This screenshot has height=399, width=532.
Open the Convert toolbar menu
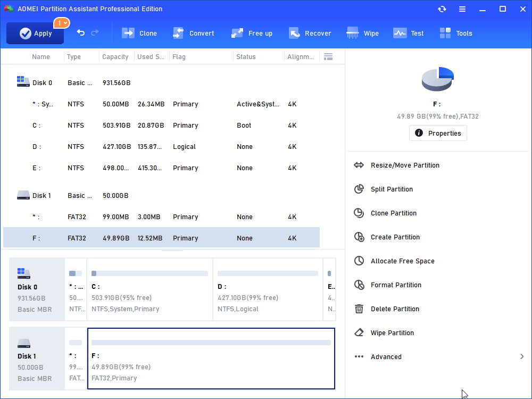tap(194, 33)
